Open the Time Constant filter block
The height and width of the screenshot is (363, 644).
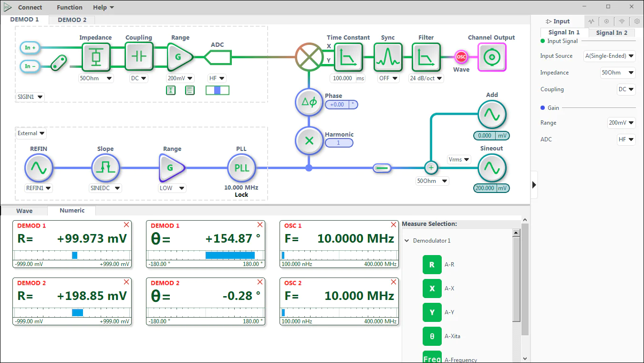[x=348, y=57]
